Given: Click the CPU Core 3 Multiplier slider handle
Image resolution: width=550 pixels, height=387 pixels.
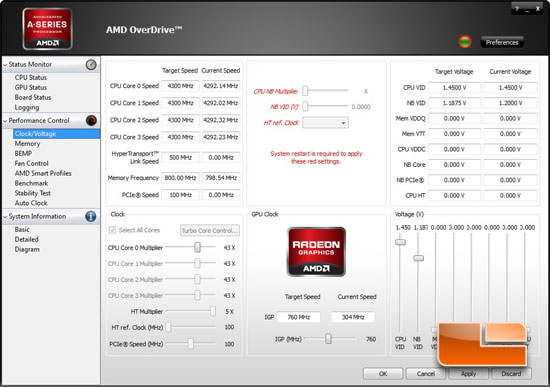Looking at the screenshot, I should (197, 295).
